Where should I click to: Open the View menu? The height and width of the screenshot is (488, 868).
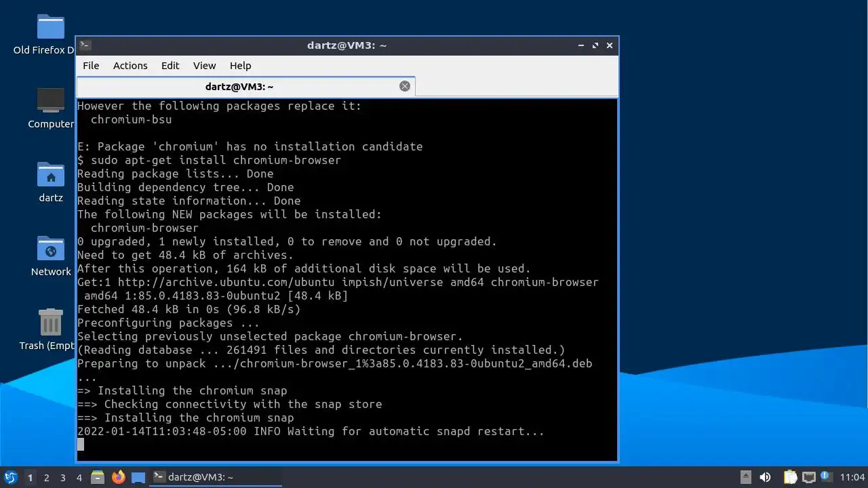[204, 66]
